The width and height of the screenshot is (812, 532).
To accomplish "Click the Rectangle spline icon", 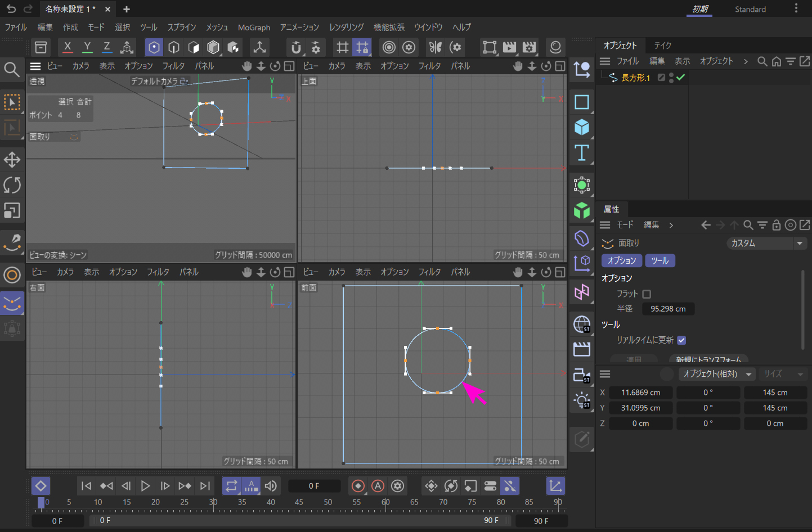I will (581, 102).
